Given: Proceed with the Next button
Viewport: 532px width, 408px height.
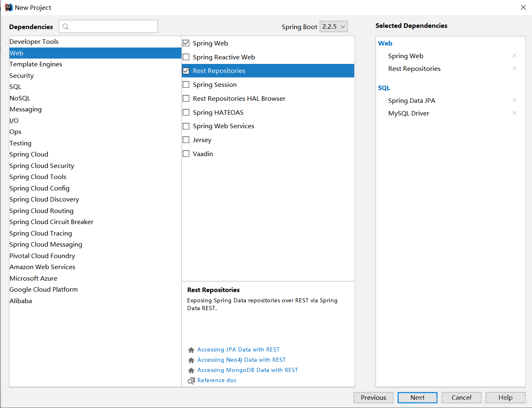Looking at the screenshot, I should point(417,397).
